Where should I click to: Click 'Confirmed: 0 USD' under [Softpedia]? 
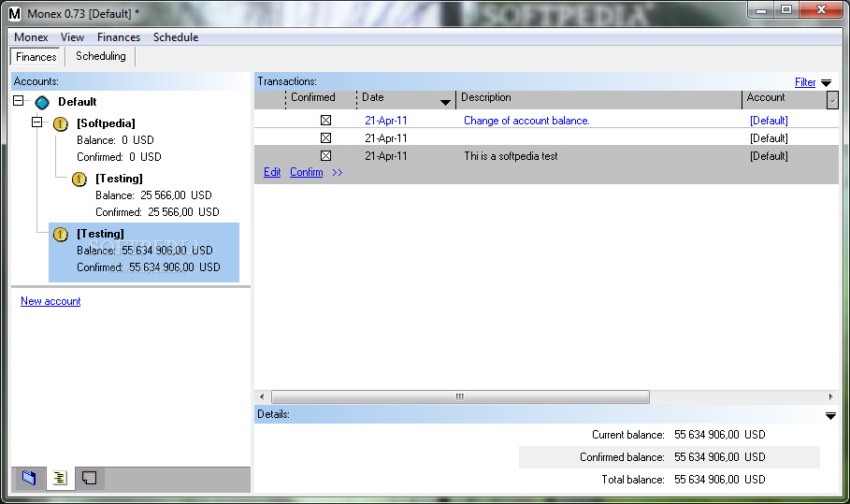(119, 157)
